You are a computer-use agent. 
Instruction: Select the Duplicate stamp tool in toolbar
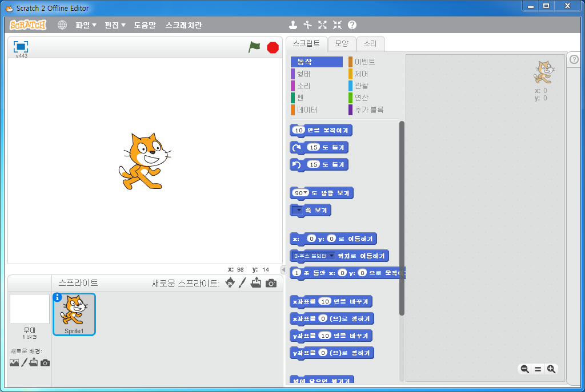click(x=293, y=25)
